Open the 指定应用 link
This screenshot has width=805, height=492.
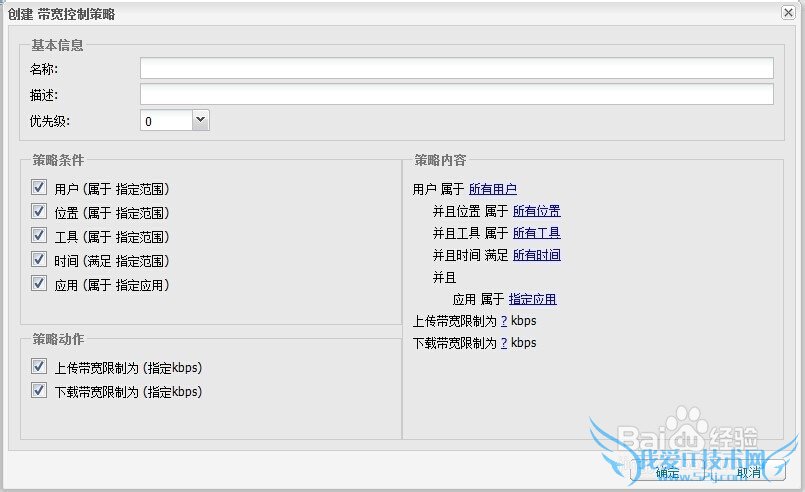pos(532,299)
